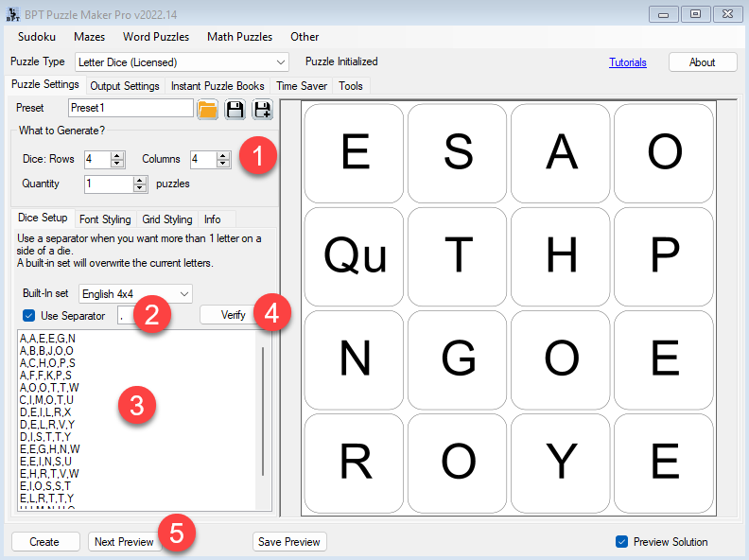Click inside the Preset name field
The height and width of the screenshot is (560, 749).
[x=130, y=109]
